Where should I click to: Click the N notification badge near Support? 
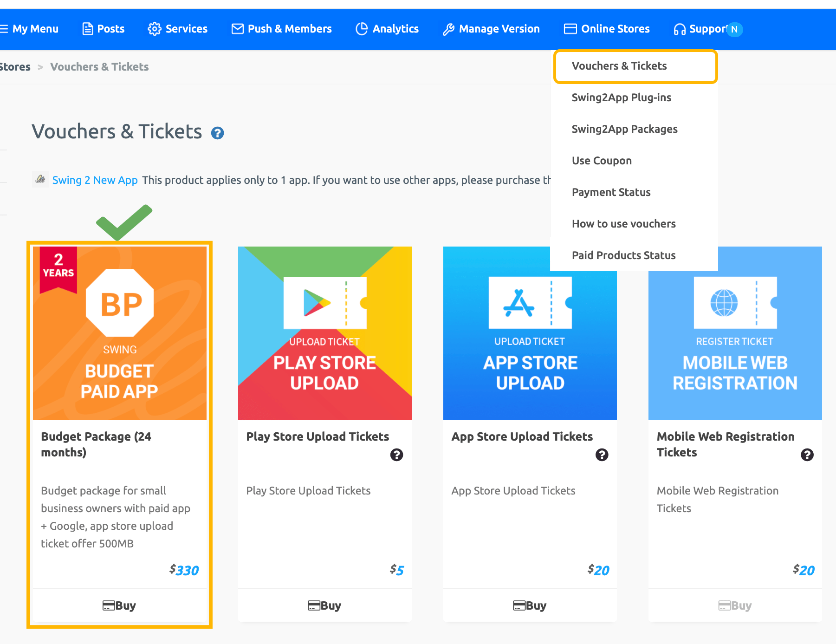pyautogui.click(x=734, y=29)
